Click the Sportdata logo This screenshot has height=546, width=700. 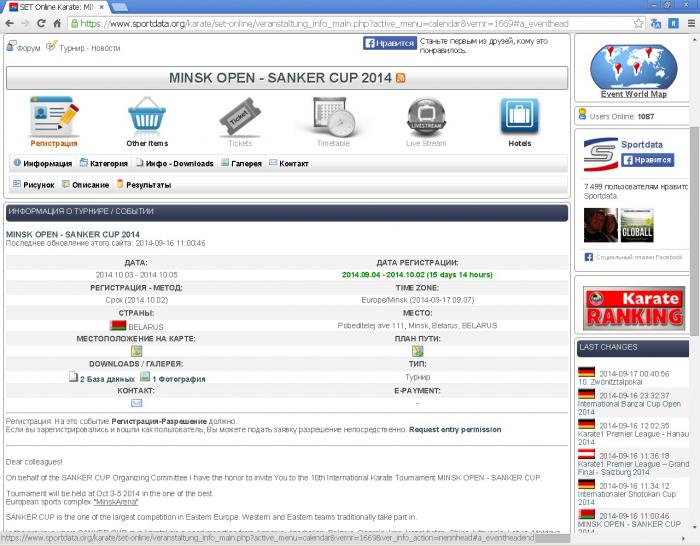click(x=601, y=154)
